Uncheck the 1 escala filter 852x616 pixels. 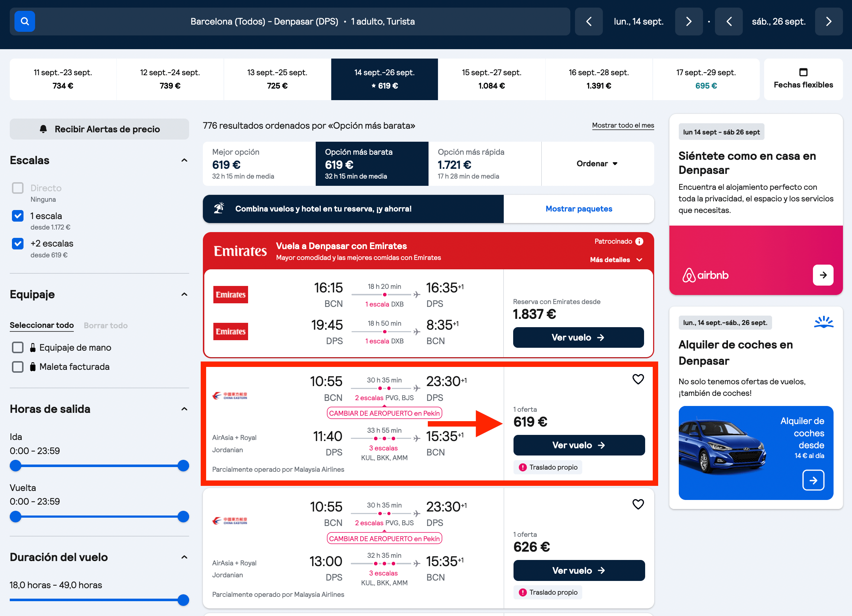[18, 215]
